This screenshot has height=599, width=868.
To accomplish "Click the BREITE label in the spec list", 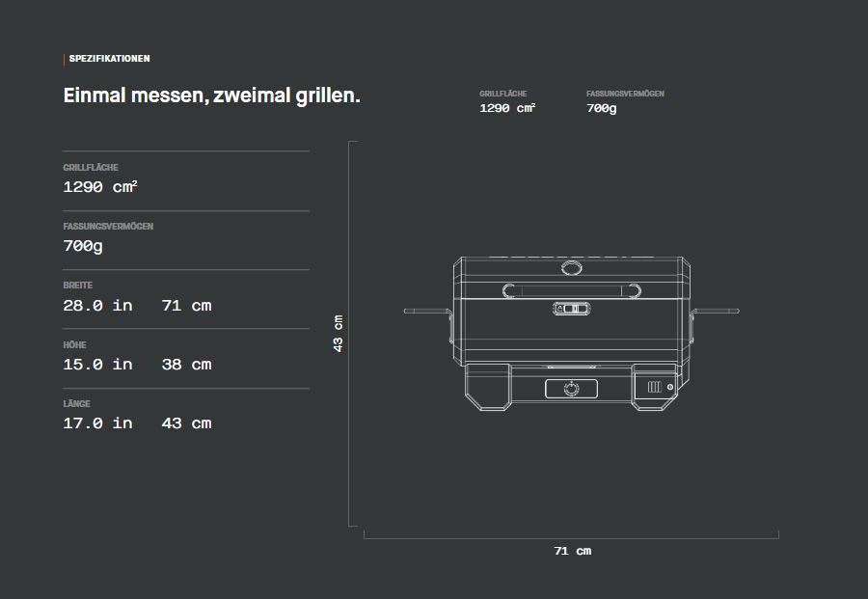I will point(78,286).
